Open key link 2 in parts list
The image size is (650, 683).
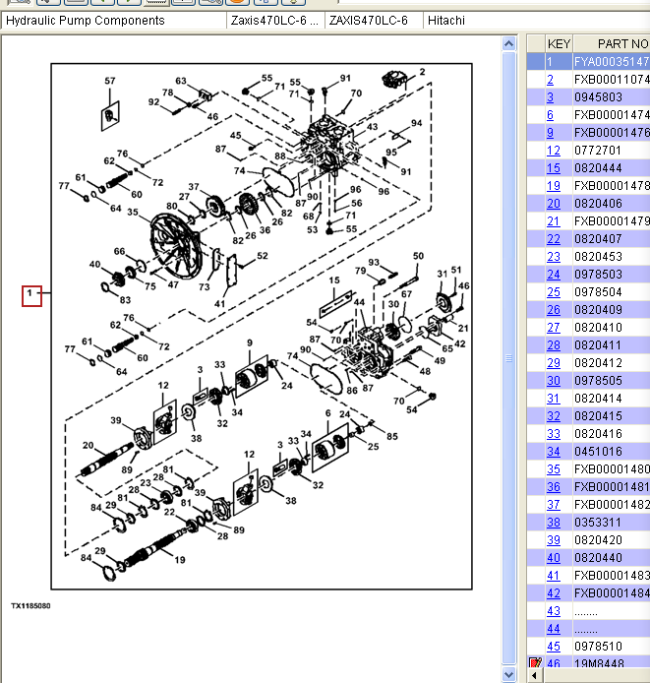[550, 80]
